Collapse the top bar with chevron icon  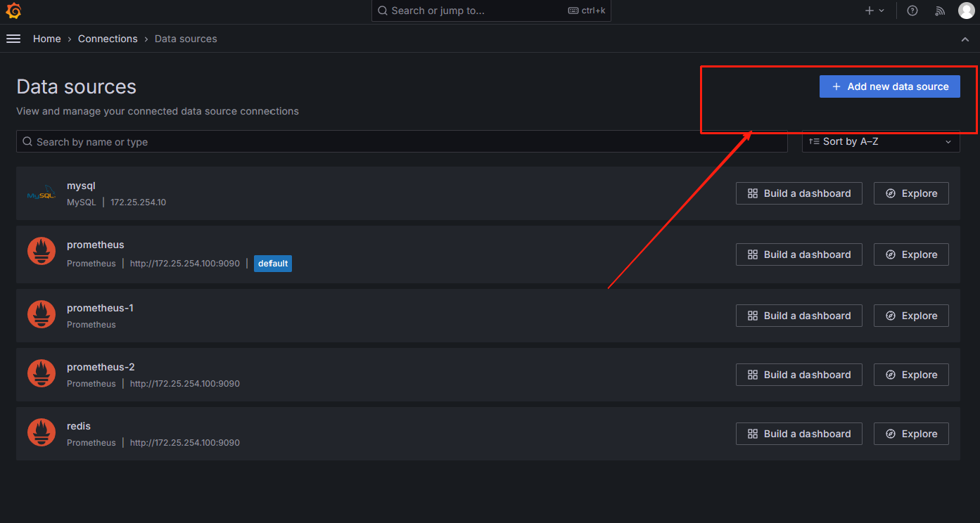pos(965,39)
